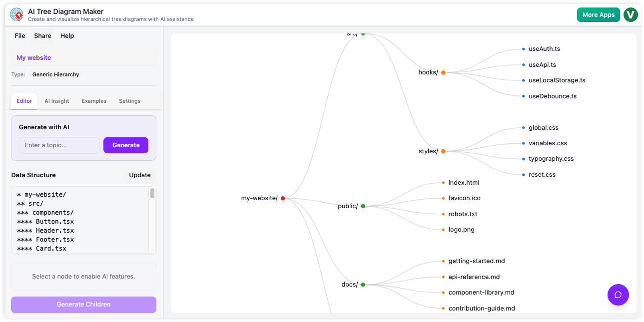Select the orange styles/ node marker
This screenshot has height=322, width=644.
click(x=444, y=150)
